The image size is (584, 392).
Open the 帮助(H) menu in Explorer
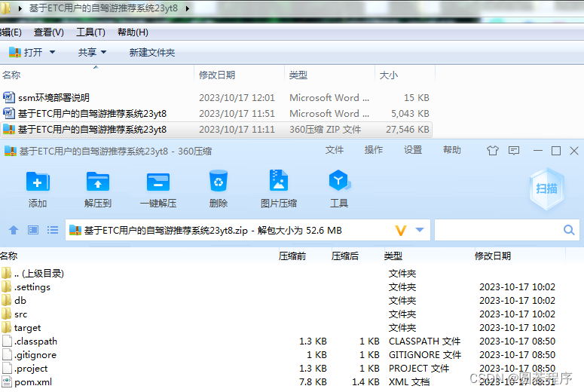click(x=133, y=32)
